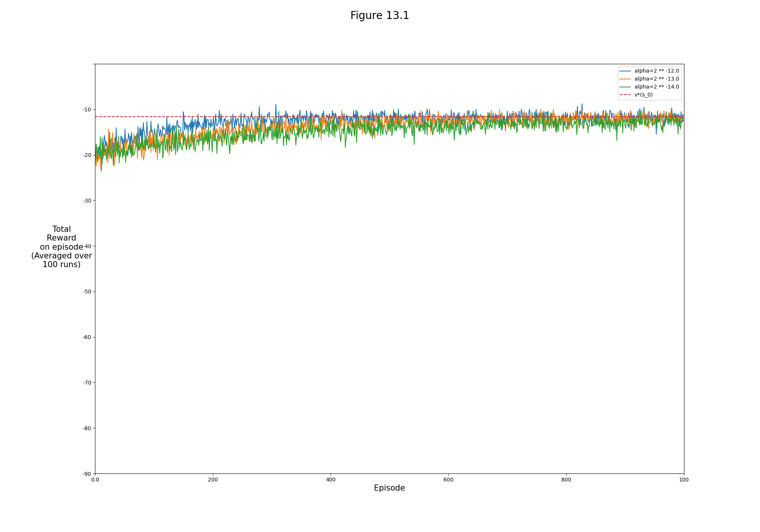Click the x-axis tick label 600
This screenshot has height=532, width=760.
pos(448,480)
